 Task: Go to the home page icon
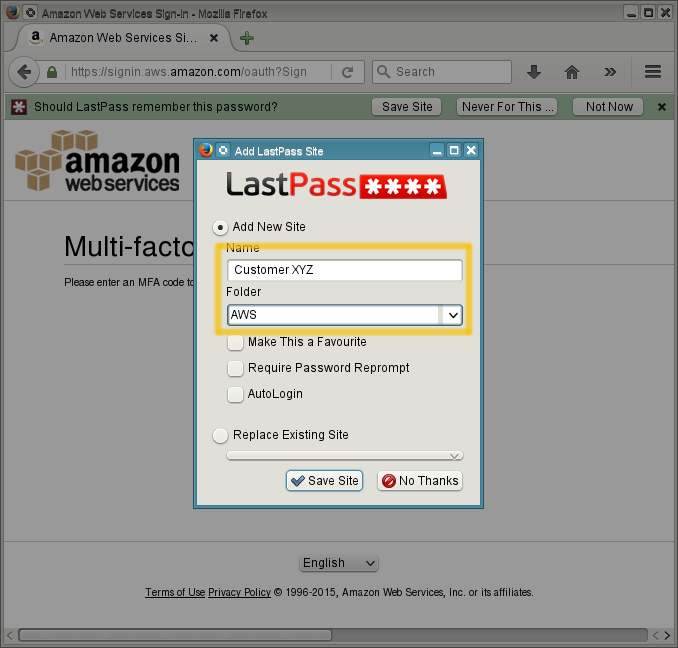pos(572,72)
